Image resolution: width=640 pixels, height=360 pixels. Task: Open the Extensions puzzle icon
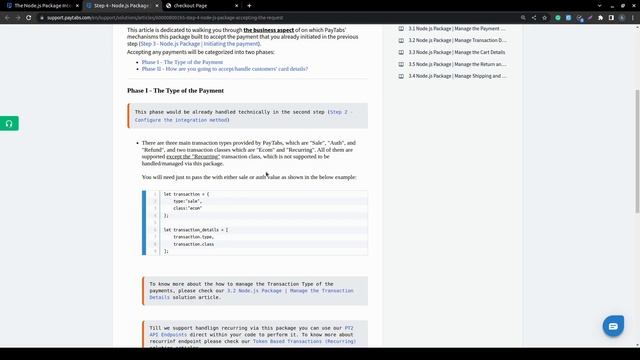pos(600,18)
